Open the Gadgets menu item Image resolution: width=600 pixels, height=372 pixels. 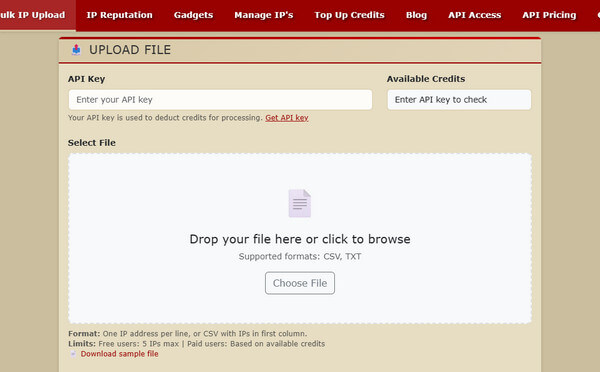click(x=193, y=15)
